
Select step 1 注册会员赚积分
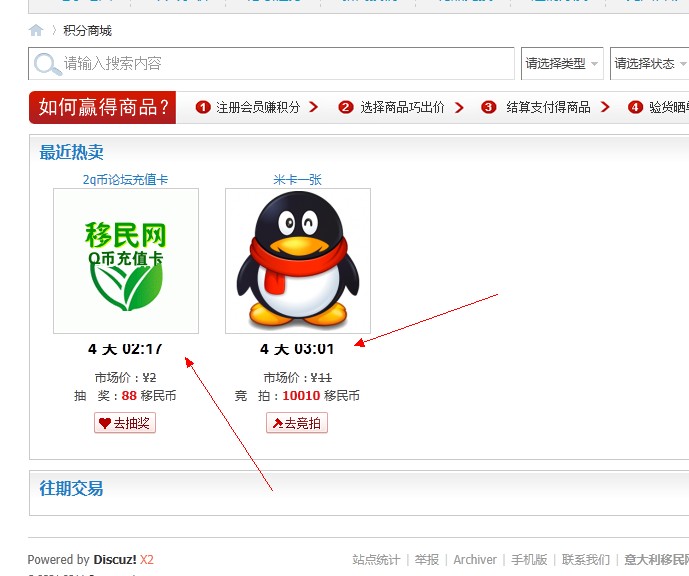[249, 107]
